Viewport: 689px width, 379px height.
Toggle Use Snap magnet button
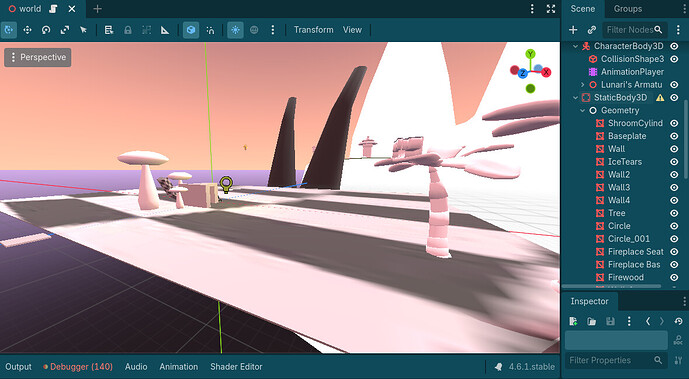click(x=210, y=30)
